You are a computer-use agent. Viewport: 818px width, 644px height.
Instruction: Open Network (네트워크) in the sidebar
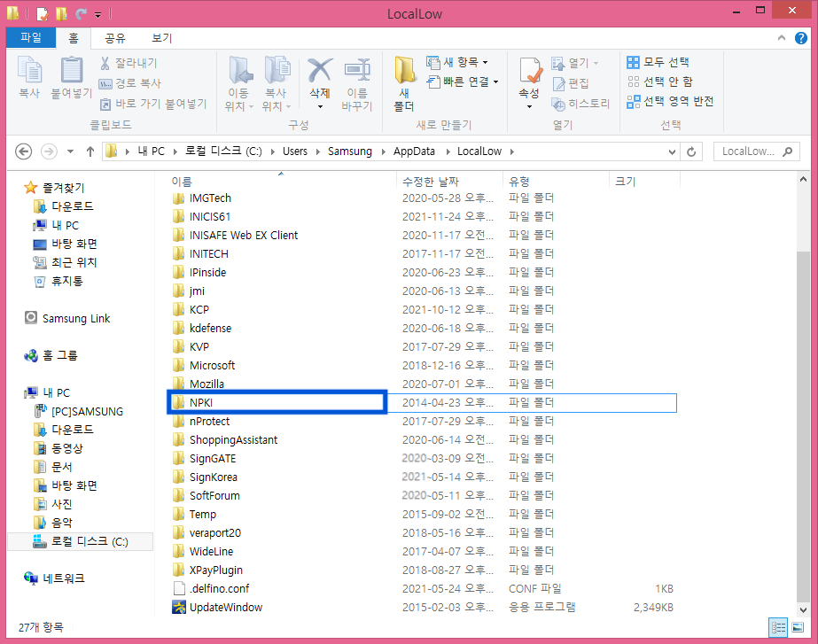click(54, 578)
